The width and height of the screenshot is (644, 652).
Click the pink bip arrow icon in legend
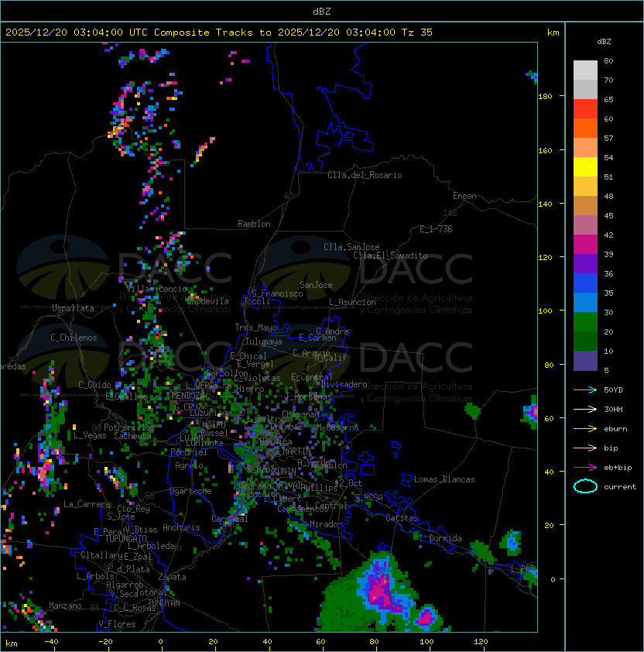pos(585,448)
